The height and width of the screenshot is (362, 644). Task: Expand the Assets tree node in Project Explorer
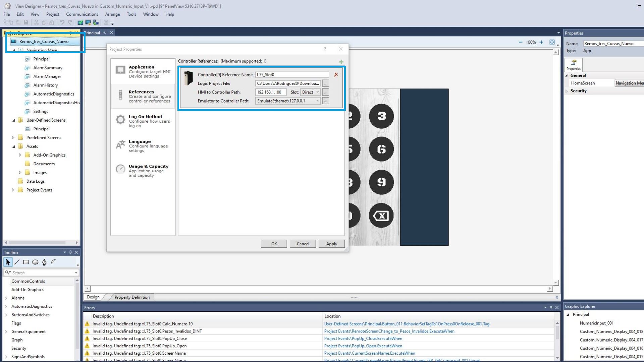(13, 146)
